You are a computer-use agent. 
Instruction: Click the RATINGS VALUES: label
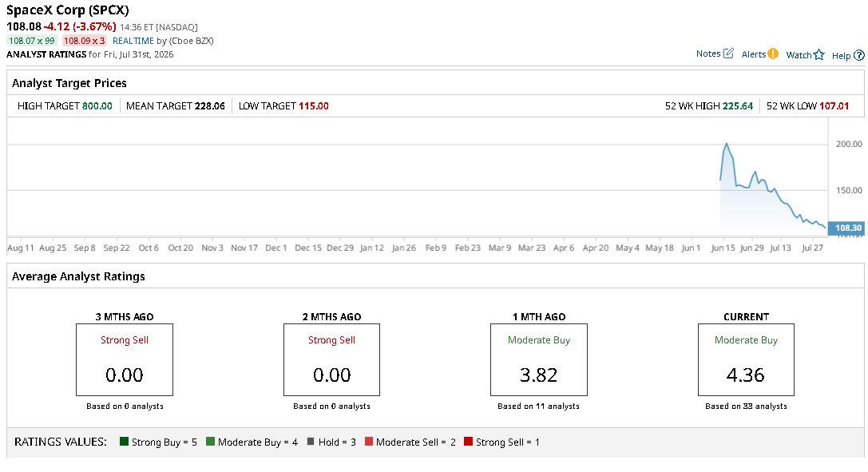[x=61, y=442]
